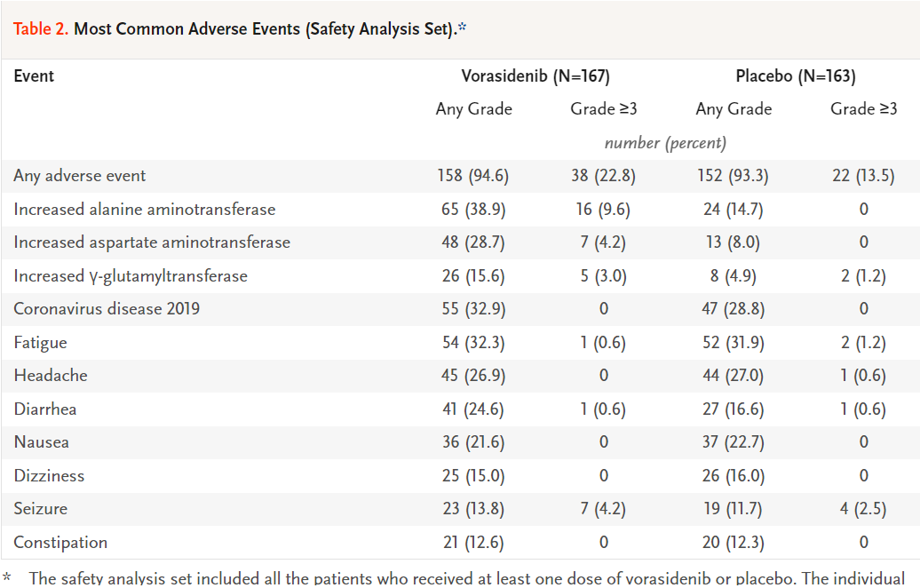Click the '26 (15.6)' cell
This screenshot has height=588, width=920.
(473, 276)
